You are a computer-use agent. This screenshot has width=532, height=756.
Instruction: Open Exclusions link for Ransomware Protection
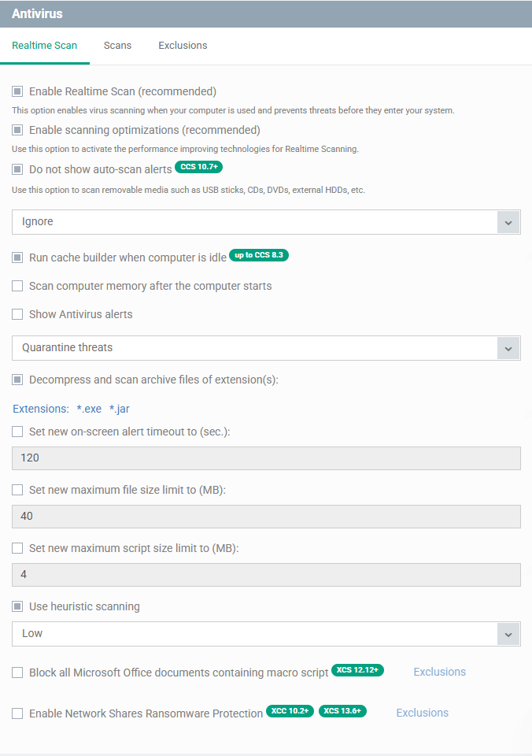click(x=422, y=713)
